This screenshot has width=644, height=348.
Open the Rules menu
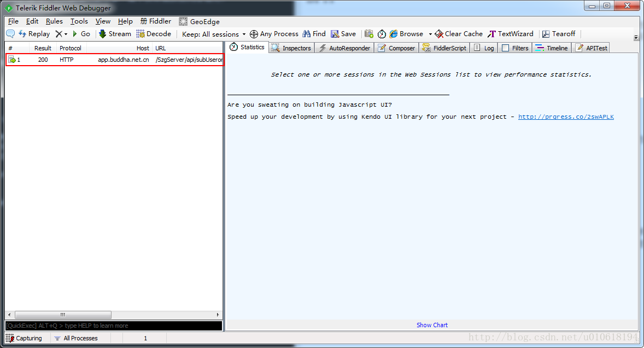54,21
